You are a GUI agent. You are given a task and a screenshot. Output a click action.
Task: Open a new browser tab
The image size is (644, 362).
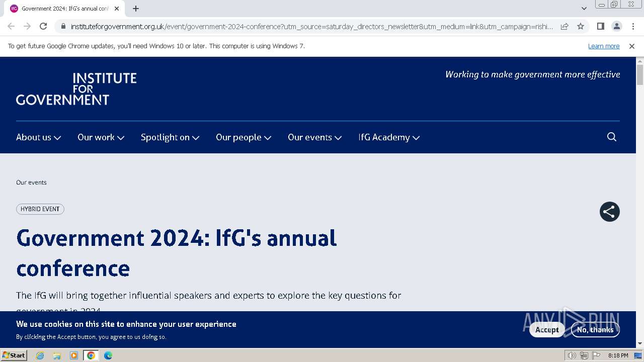[136, 9]
